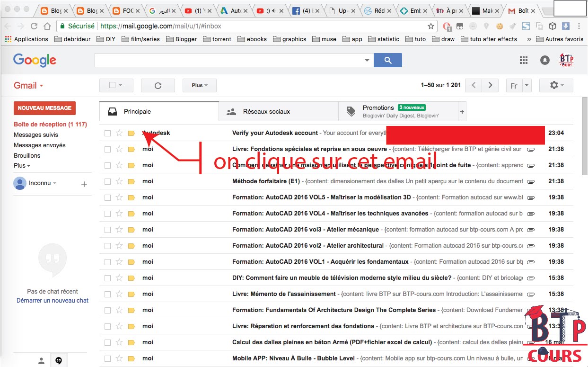Tick checkbox of DIY meuble de télévision email
Viewport: 588px width, 367px height.
click(x=107, y=278)
